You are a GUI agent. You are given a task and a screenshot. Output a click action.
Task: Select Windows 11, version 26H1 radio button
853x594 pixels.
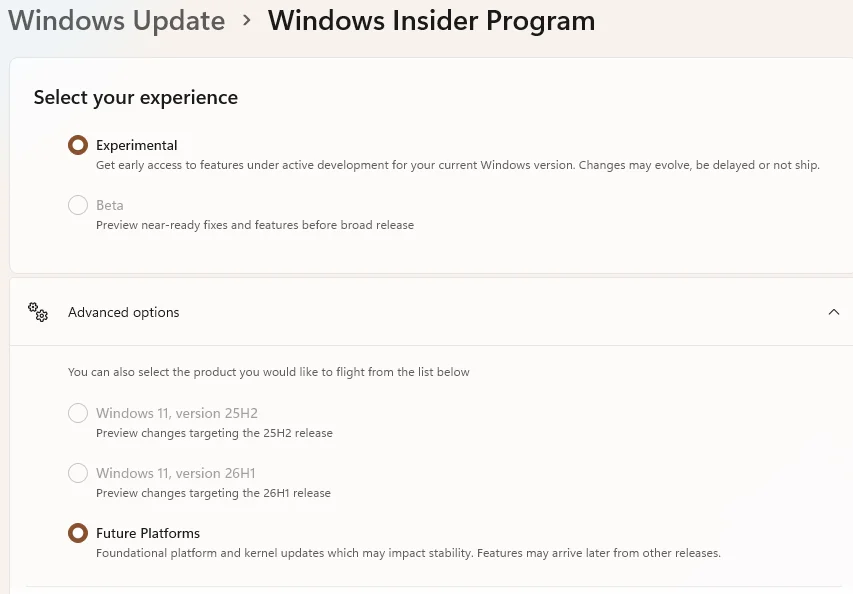point(78,473)
